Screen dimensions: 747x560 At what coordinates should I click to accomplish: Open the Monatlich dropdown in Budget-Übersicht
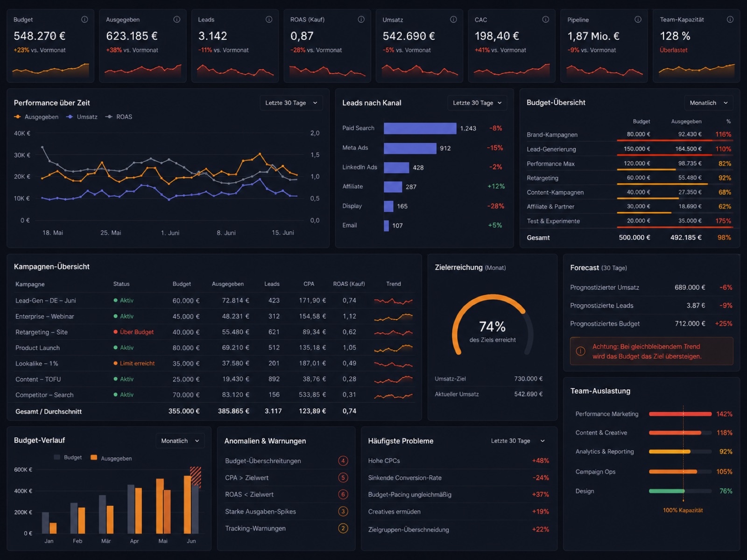pos(708,103)
